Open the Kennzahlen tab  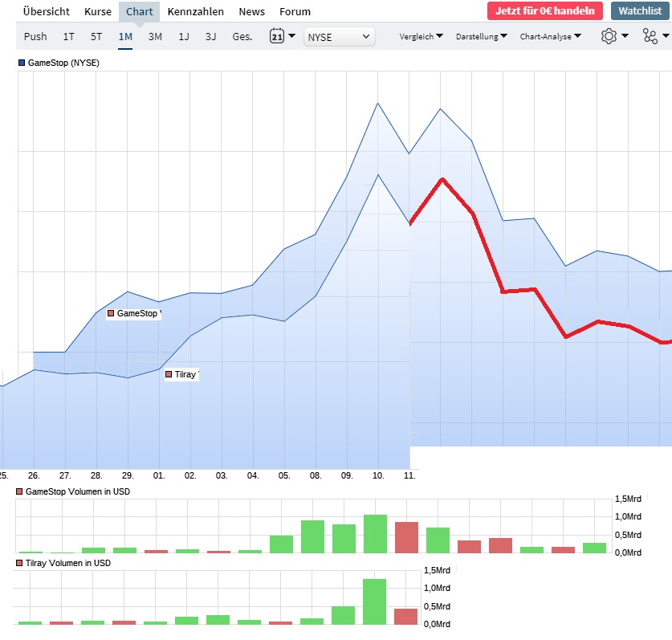click(195, 11)
